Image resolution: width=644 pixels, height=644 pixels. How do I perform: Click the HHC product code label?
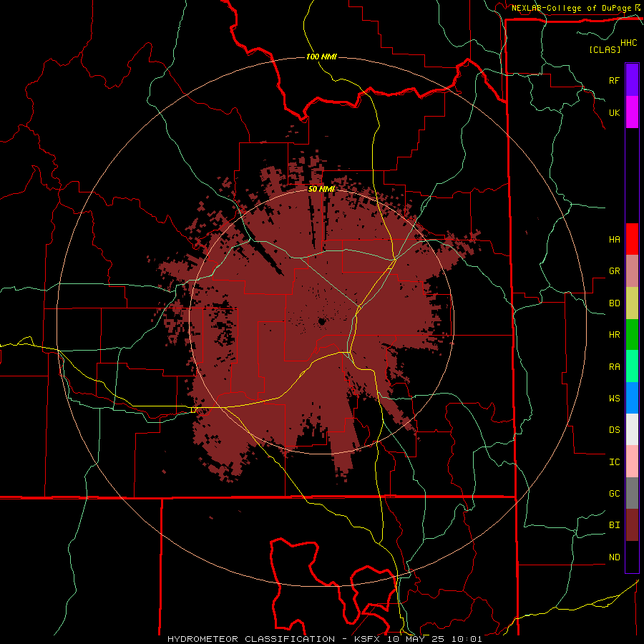[628, 43]
